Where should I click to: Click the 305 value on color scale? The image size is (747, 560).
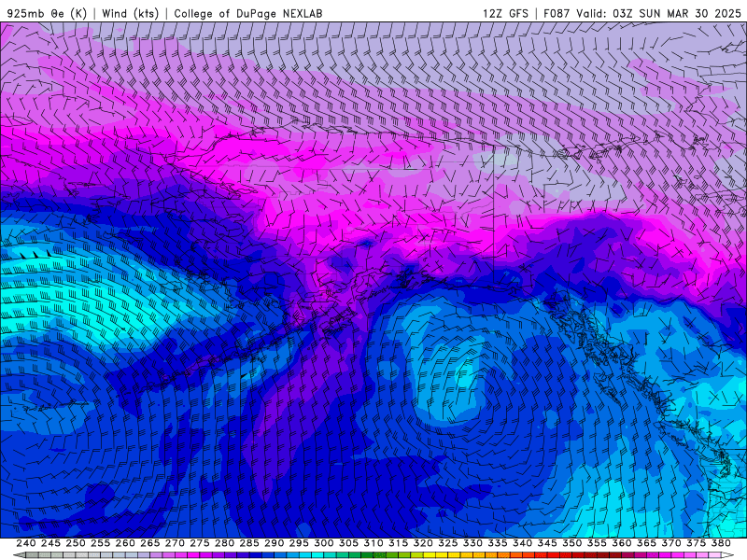(x=348, y=543)
